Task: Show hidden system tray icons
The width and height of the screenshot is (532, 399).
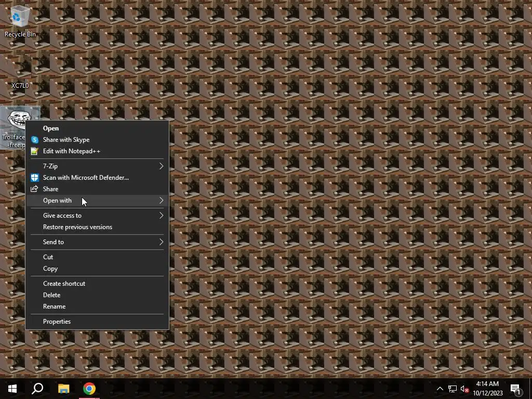Action: pyautogui.click(x=440, y=389)
